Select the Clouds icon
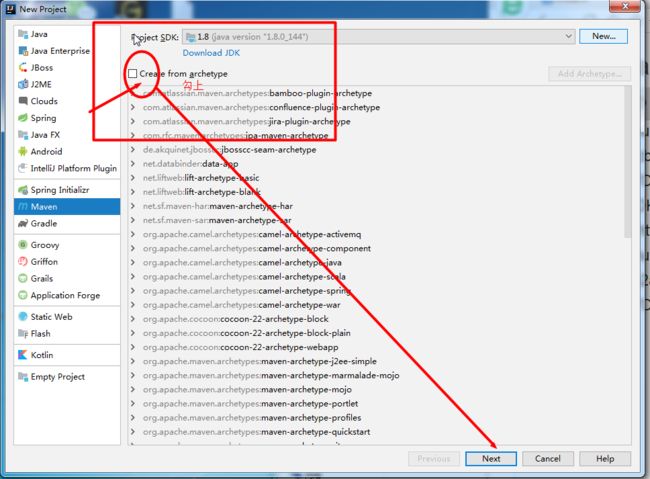The height and width of the screenshot is (479, 650). click(23, 101)
